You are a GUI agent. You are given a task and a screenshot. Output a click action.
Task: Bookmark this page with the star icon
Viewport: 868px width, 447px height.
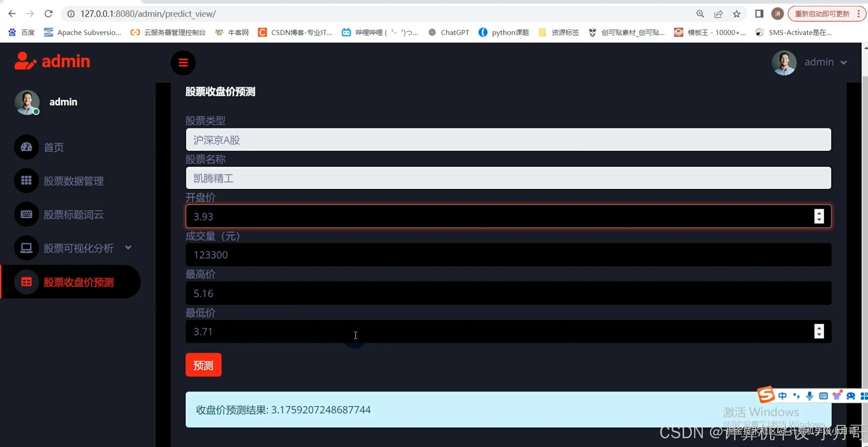pos(736,14)
